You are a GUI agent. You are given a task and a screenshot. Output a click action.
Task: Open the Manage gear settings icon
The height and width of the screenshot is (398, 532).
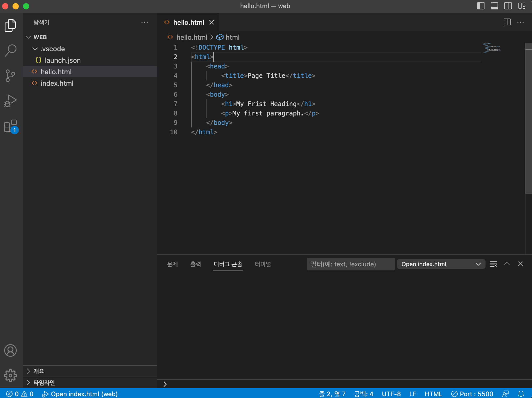click(x=10, y=376)
